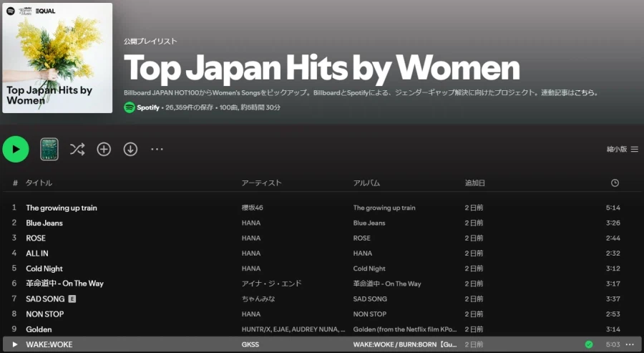
Task: Click the playlist preview thumbnail beside play button
Action: point(49,149)
